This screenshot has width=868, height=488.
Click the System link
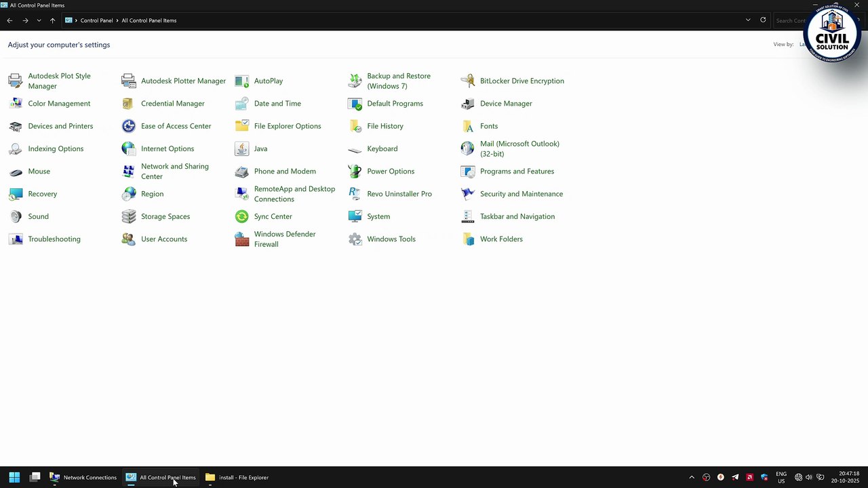378,217
